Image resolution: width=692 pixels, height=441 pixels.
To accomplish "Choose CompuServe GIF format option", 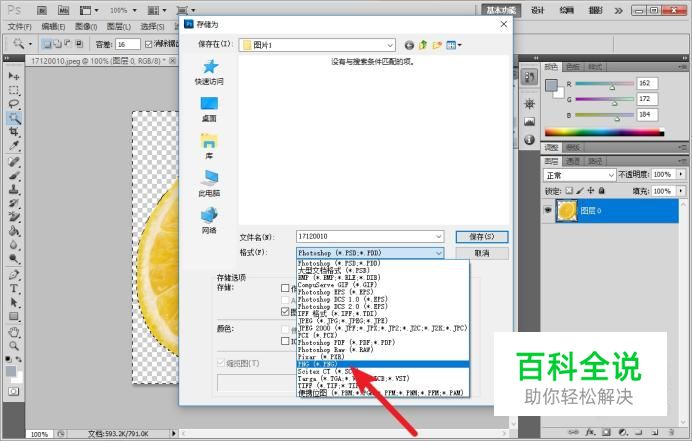I will pos(383,285).
